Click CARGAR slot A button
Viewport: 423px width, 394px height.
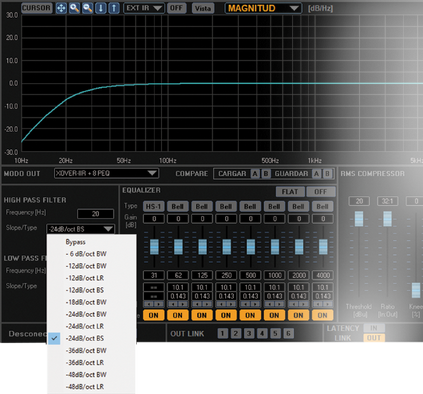point(255,174)
